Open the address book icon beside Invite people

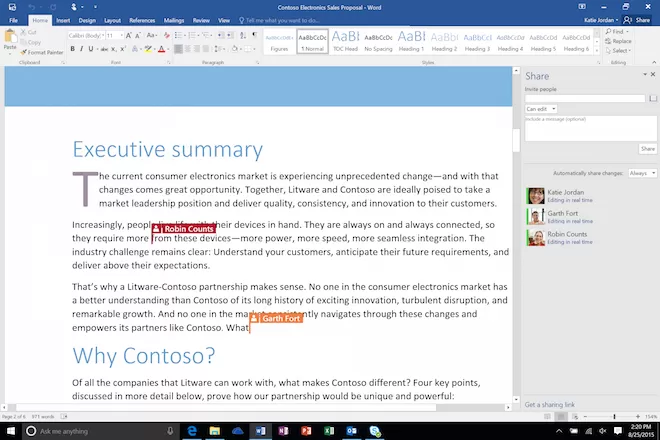pyautogui.click(x=653, y=99)
